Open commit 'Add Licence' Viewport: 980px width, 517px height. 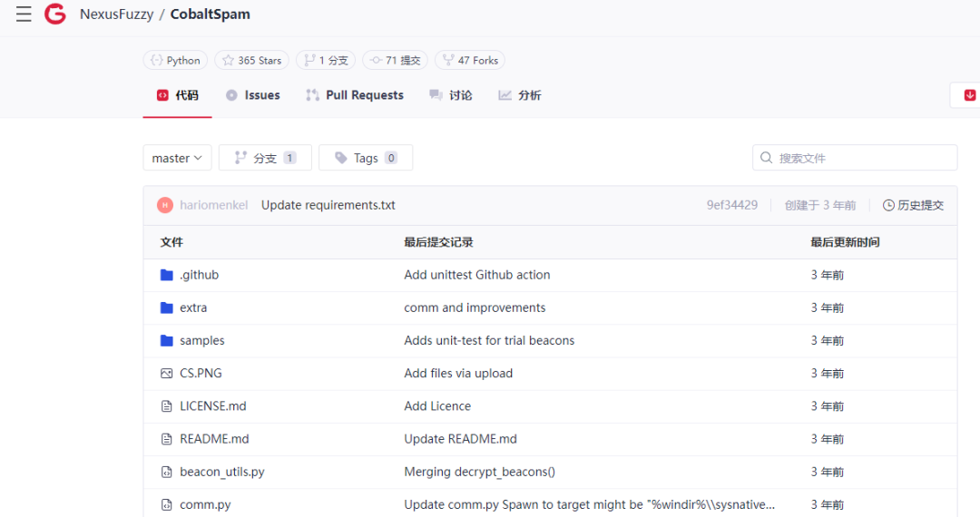pos(437,405)
